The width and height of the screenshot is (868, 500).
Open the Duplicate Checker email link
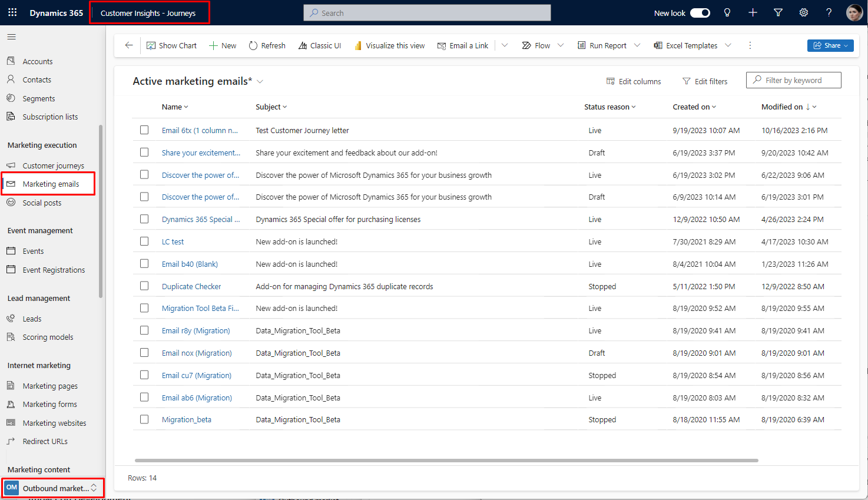coord(191,286)
